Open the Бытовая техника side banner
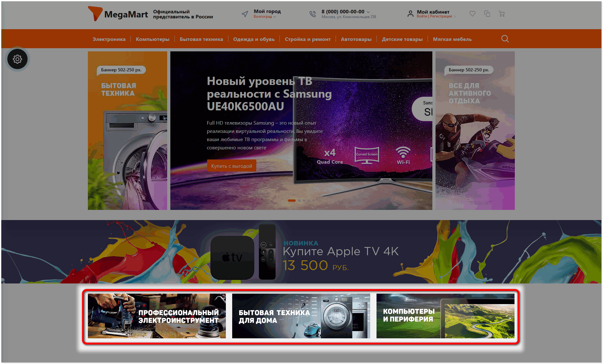Screen dimensions: 603x364 click(128, 131)
